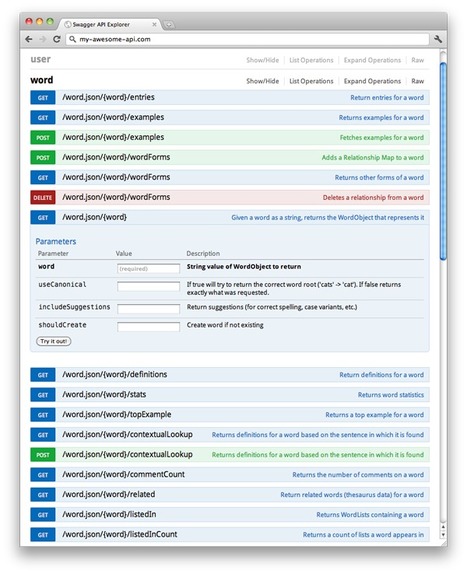This screenshot has width=467, height=574.
Task: Click POST badge for contextualLookup
Action: [x=43, y=455]
